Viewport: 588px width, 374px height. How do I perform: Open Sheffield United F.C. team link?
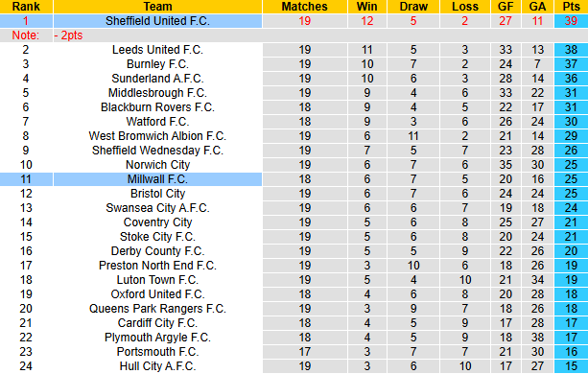coord(157,21)
